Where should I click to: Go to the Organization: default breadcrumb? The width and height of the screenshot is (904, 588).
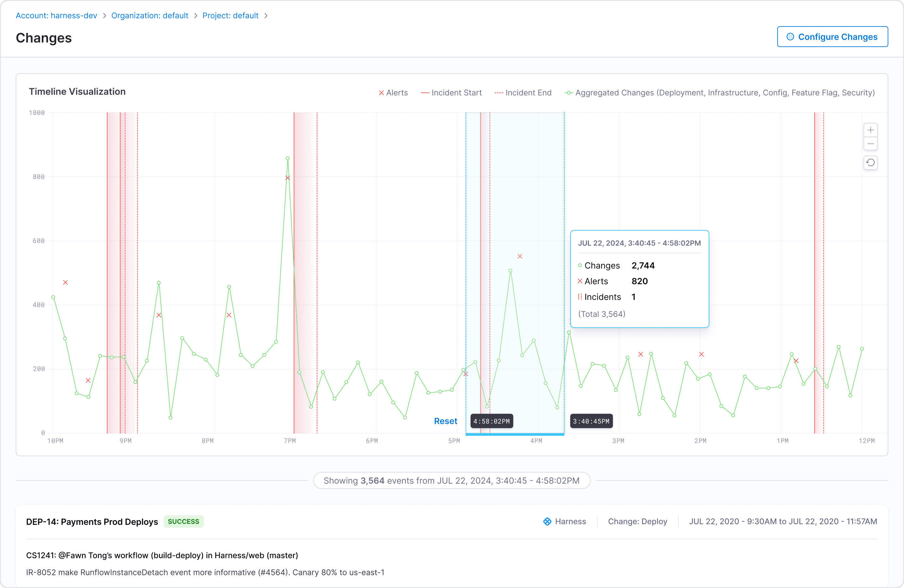coord(150,16)
